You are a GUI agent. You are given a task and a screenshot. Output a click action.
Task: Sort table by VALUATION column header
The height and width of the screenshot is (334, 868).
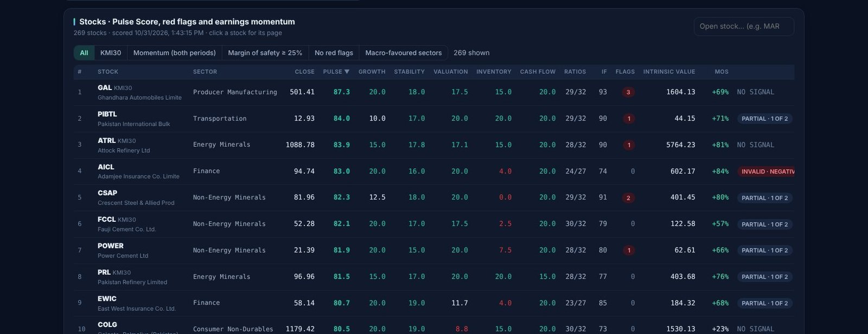tap(450, 72)
